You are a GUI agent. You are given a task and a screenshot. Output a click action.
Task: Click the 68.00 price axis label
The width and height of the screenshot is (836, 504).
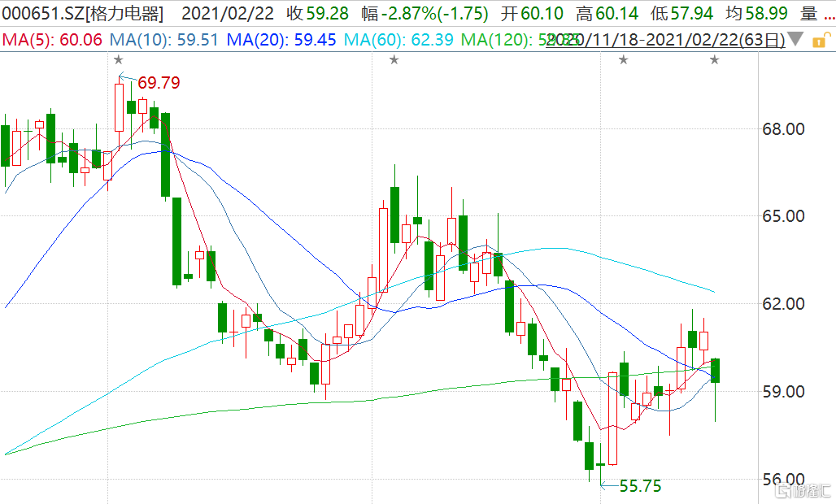783,128
